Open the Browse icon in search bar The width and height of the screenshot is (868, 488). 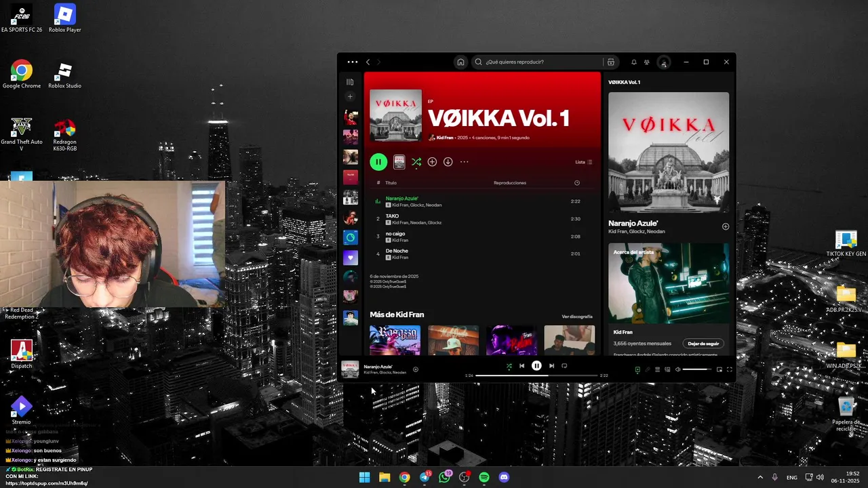tap(610, 62)
